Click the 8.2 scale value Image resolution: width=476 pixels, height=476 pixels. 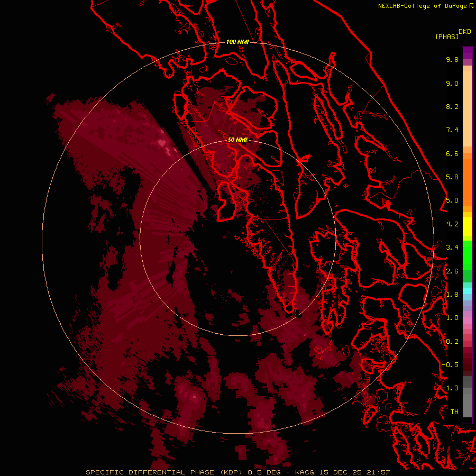[452, 106]
